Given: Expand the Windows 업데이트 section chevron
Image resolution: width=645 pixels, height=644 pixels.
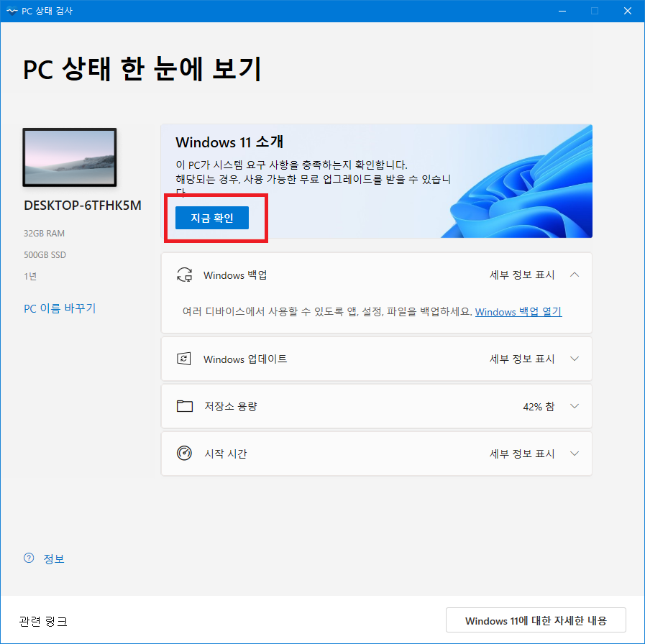Looking at the screenshot, I should [575, 359].
